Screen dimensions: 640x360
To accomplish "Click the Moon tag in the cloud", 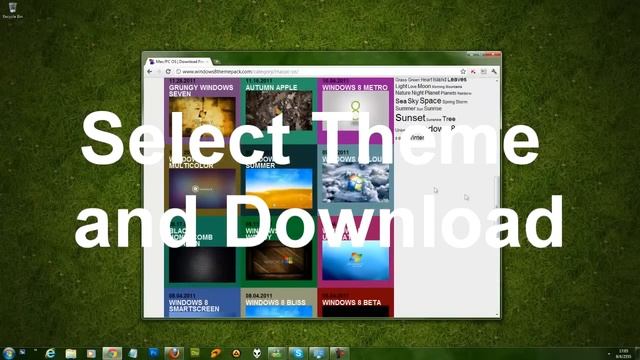I will (424, 86).
